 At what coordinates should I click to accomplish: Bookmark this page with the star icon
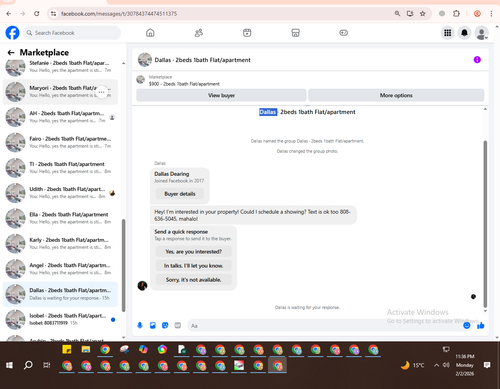click(x=423, y=14)
